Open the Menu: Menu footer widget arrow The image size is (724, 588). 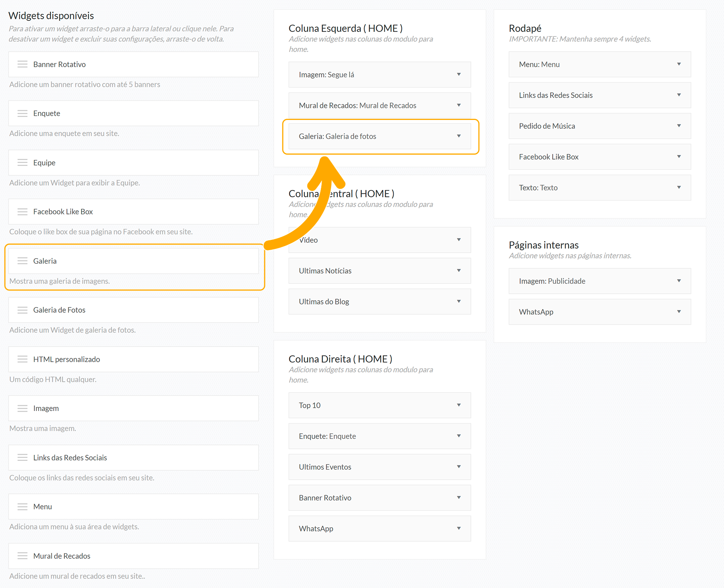point(679,64)
